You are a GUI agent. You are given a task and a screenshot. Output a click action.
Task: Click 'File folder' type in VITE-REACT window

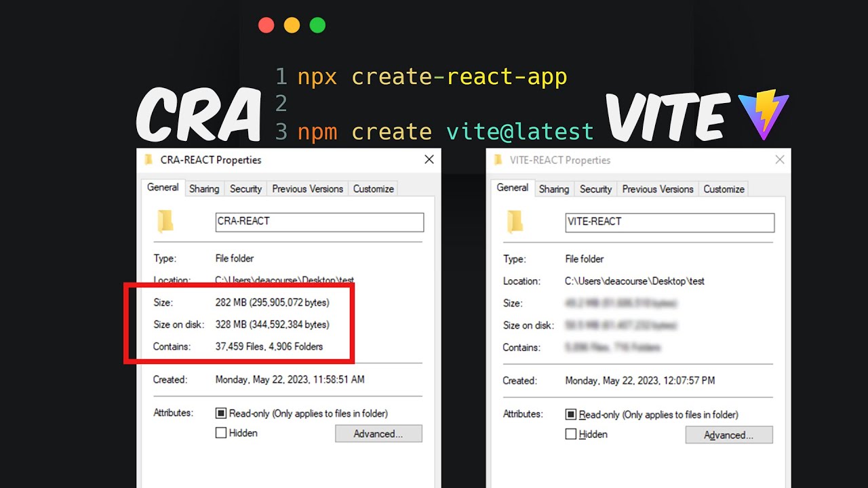[x=585, y=259]
